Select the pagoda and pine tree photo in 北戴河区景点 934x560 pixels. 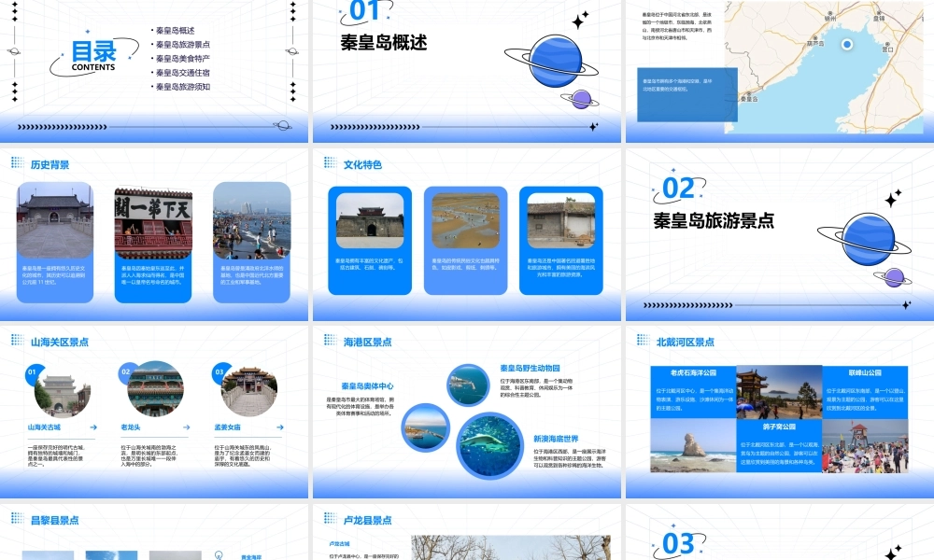779,392
